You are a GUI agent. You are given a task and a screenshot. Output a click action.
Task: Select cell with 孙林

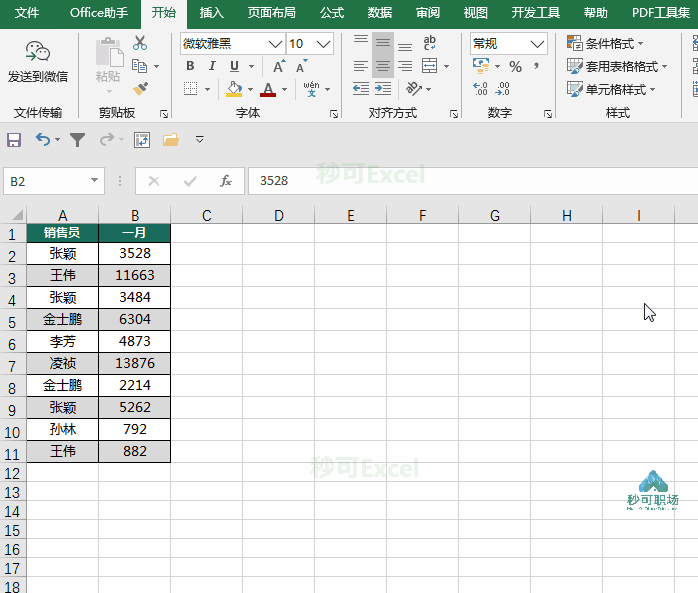click(62, 429)
